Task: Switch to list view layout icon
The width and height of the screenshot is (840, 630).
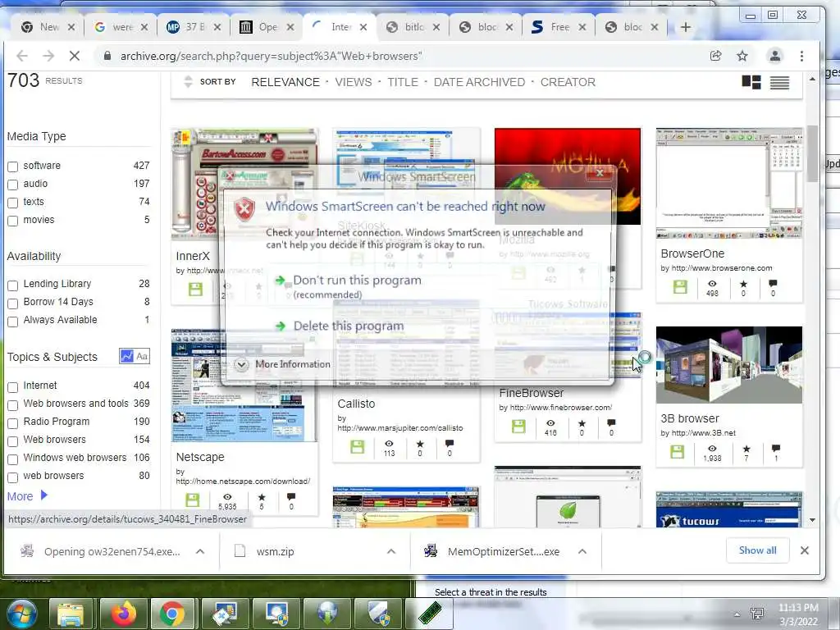Action: coord(779,83)
